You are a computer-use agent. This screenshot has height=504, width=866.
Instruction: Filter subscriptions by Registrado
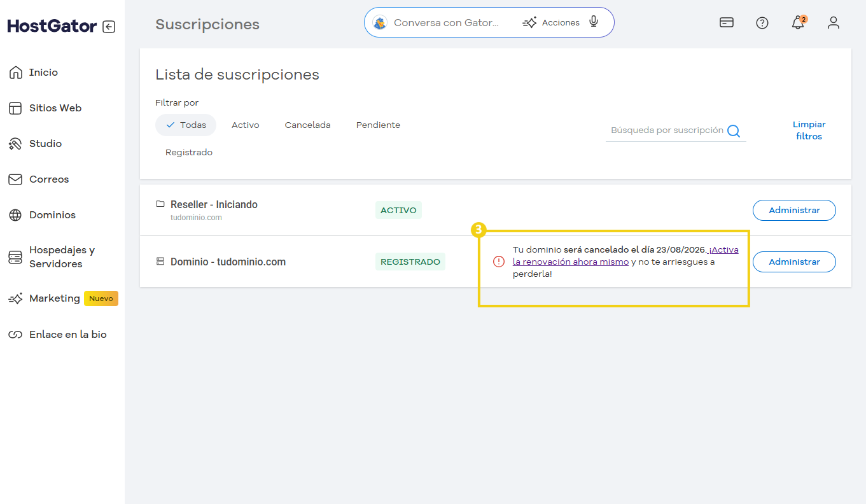point(189,153)
